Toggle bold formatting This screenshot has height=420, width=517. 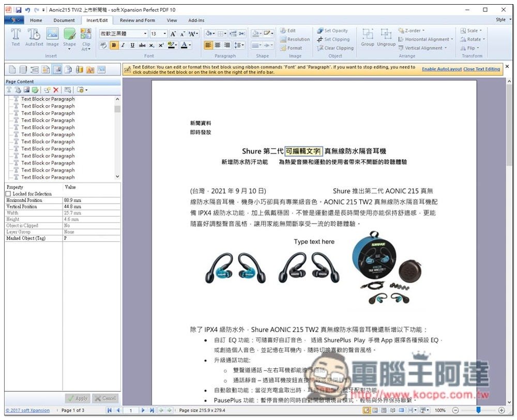point(113,45)
